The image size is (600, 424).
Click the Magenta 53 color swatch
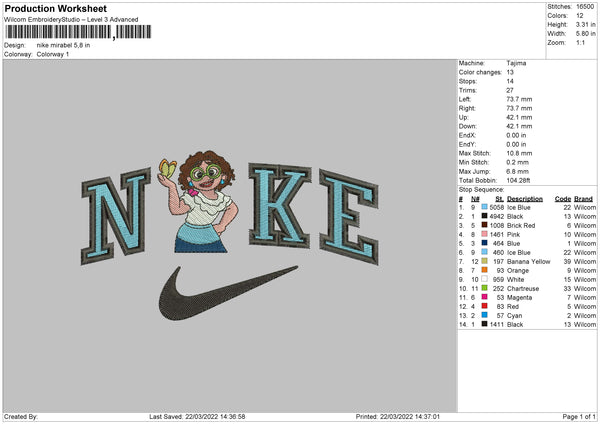pyautogui.click(x=484, y=297)
